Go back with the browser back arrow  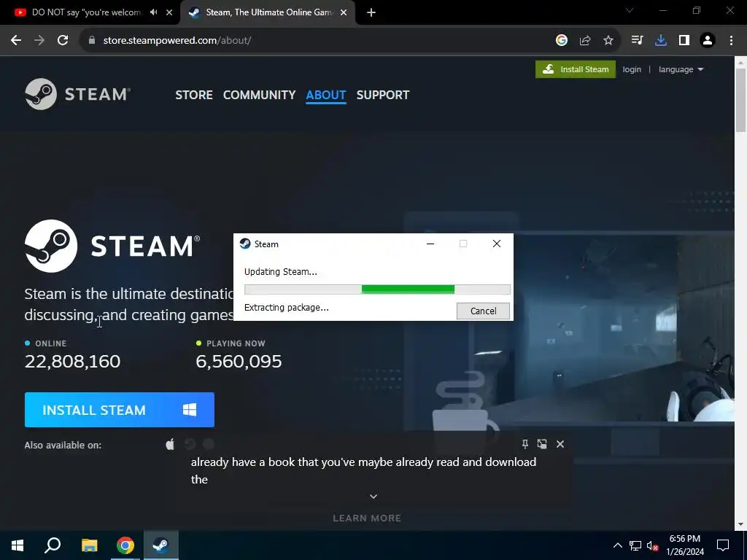pos(16,41)
